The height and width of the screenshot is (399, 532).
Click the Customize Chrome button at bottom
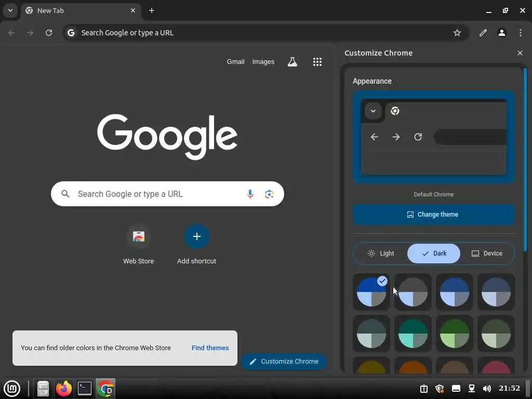coord(284,362)
